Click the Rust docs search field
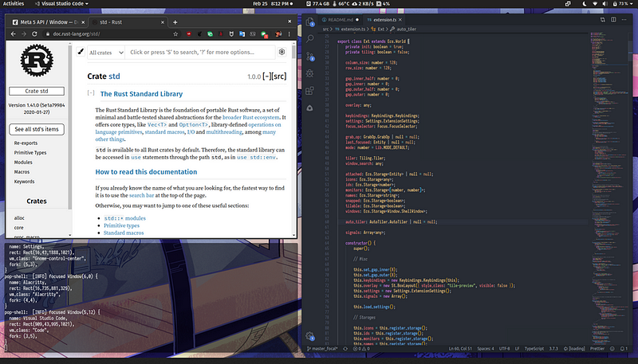 200,53
